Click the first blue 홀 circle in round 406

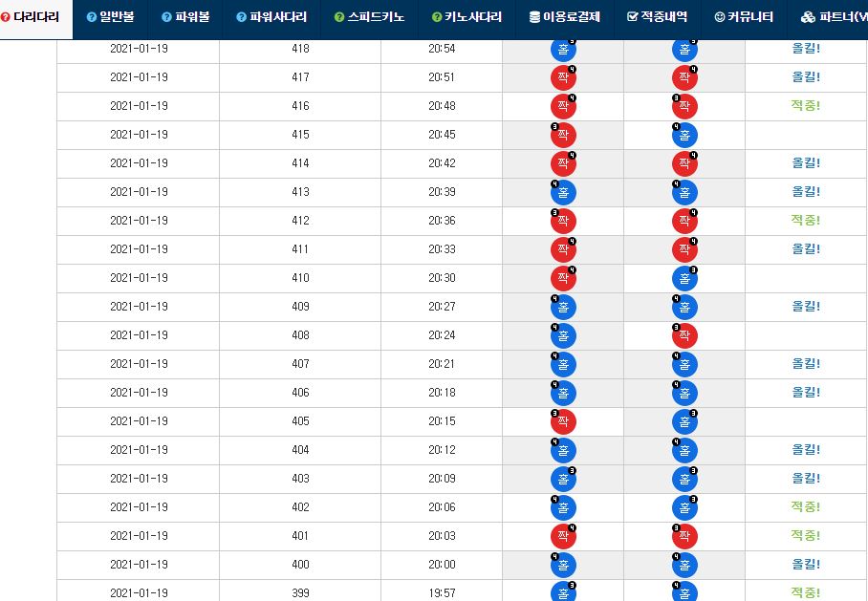point(564,394)
